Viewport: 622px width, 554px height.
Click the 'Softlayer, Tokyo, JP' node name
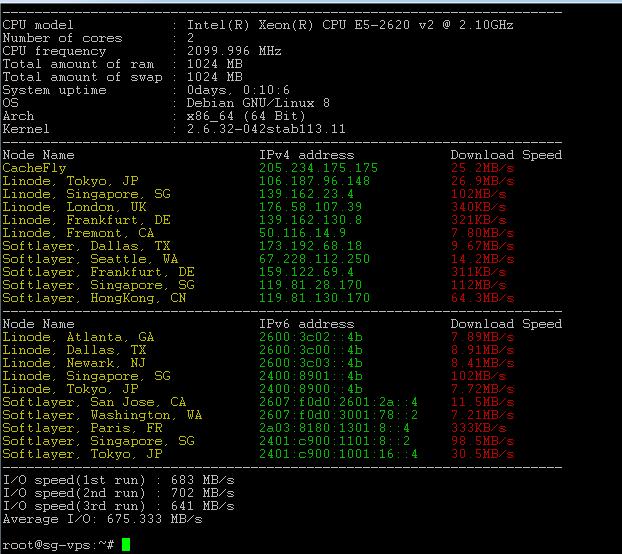pos(83,454)
